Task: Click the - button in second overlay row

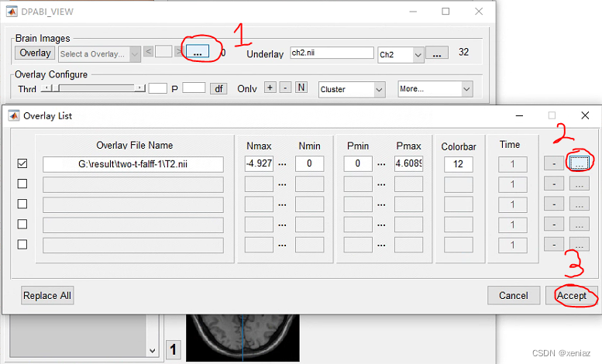Action: point(554,184)
